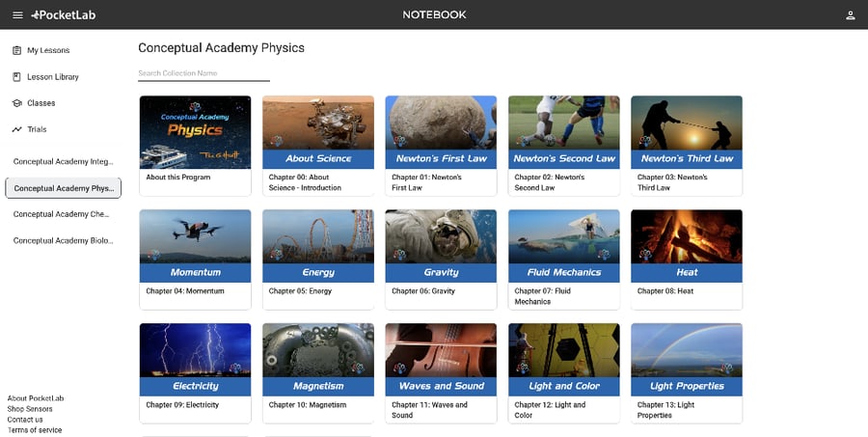Open the Fluid Mechanics thumbnail
This screenshot has height=437, width=868.
(x=564, y=246)
